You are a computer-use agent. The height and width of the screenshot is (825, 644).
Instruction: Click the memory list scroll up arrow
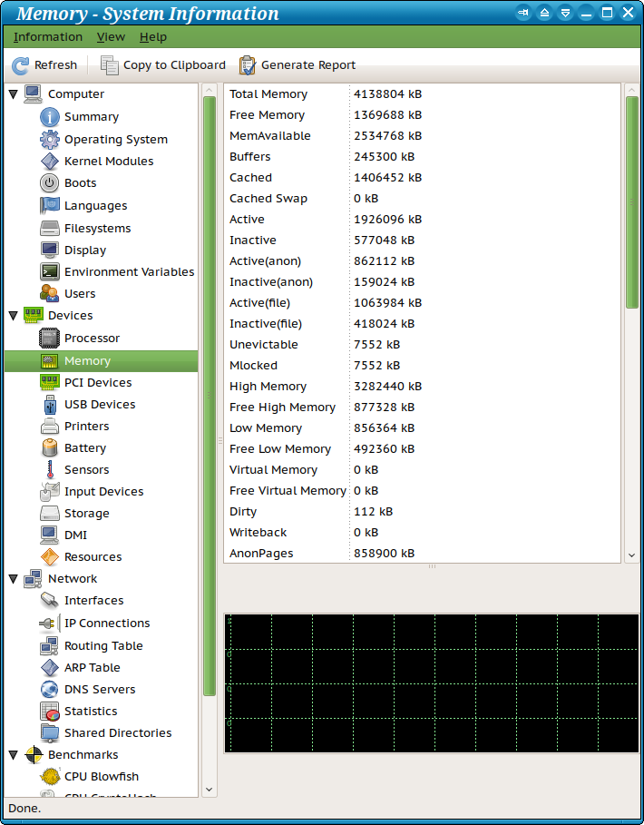click(632, 90)
